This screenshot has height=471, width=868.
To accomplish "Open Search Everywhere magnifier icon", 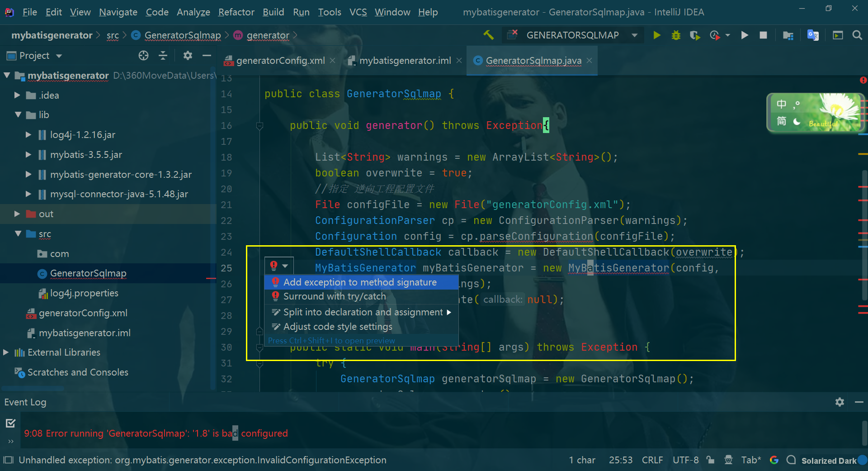I will pyautogui.click(x=857, y=35).
